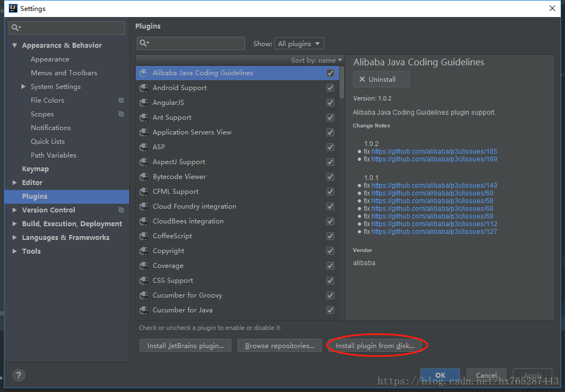Open Path Variables settings
The width and height of the screenshot is (565, 392).
(x=53, y=155)
